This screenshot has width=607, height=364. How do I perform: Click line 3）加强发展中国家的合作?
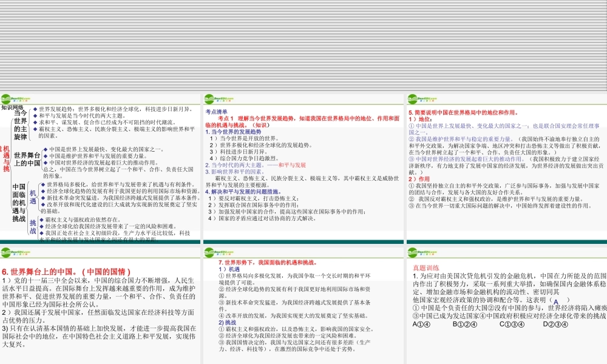pos(287,212)
